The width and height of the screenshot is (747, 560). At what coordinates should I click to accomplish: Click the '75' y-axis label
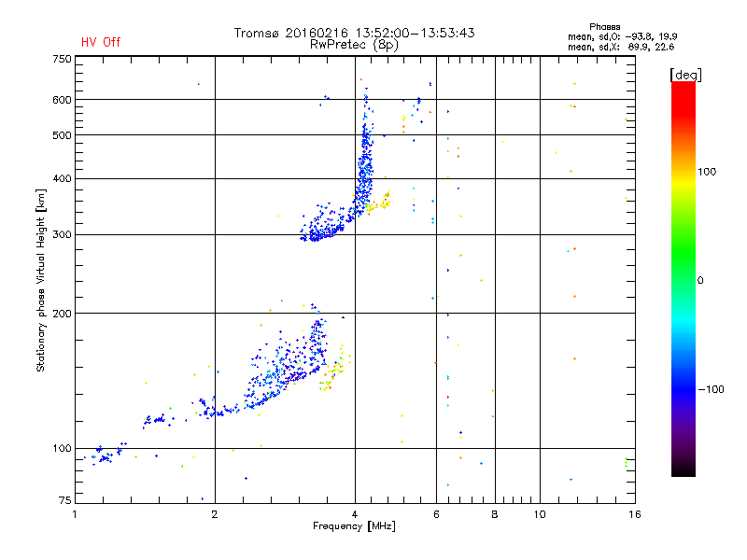65,500
